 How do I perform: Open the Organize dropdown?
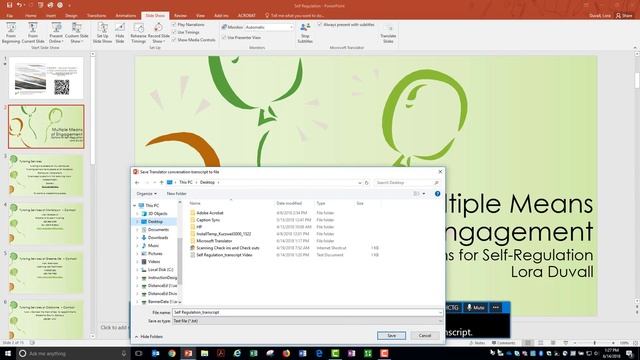coord(147,193)
